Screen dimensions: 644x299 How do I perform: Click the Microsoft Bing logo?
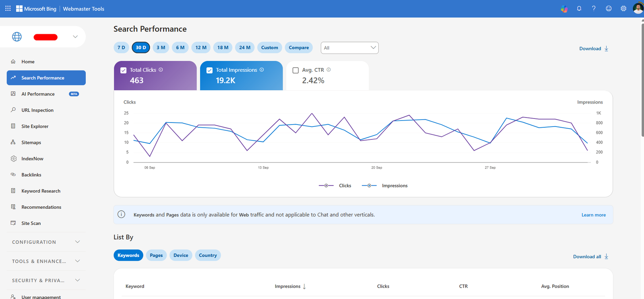[36, 8]
